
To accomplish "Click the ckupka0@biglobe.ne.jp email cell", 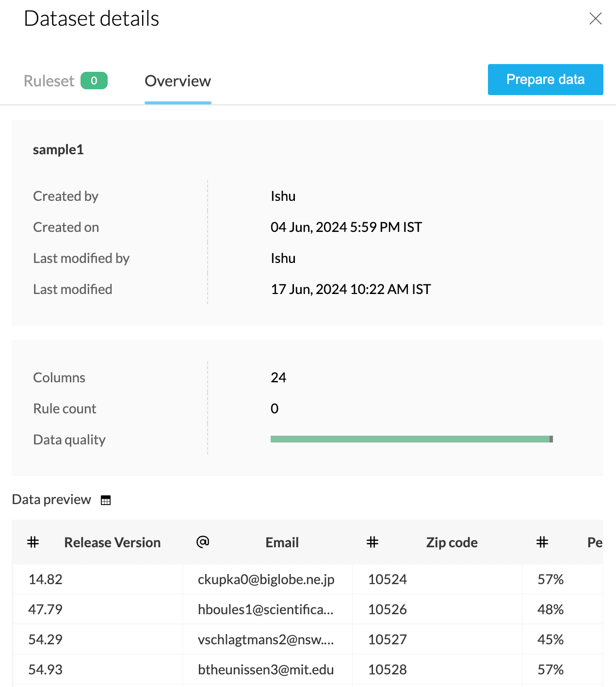I will point(266,579).
